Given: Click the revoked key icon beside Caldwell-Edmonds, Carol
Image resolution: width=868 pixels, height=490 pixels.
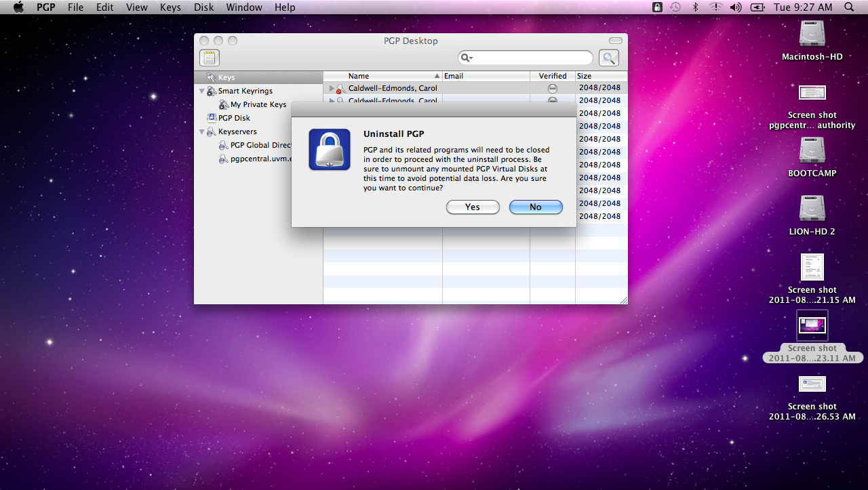Looking at the screenshot, I should pos(340,88).
